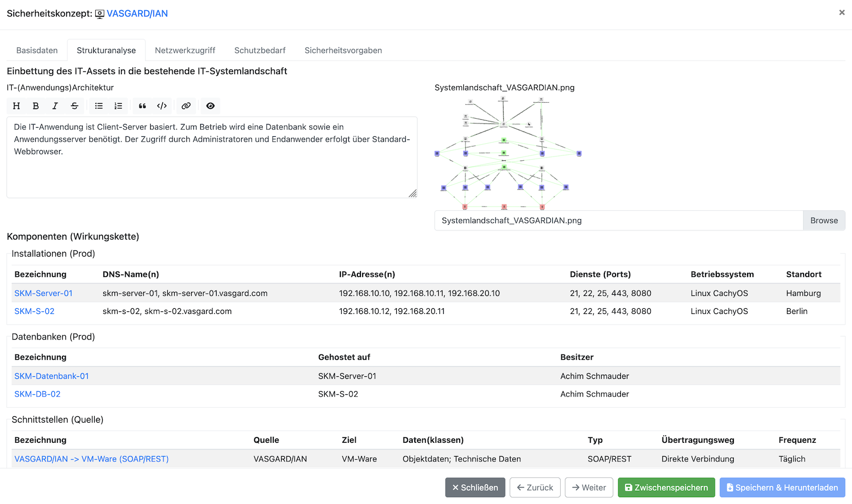This screenshot has width=852, height=504.
Task: Click the Heading icon in editor toolbar
Action: tap(17, 106)
